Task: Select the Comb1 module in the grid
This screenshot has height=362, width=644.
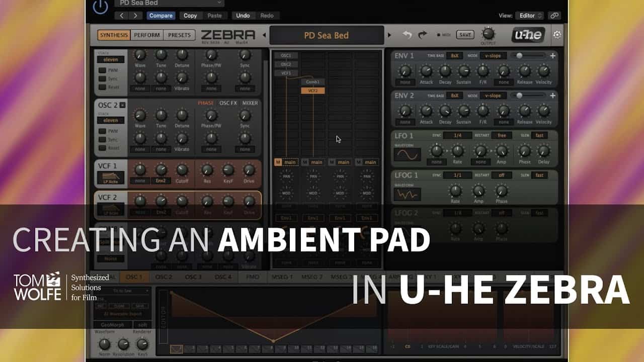Action: pyautogui.click(x=313, y=81)
